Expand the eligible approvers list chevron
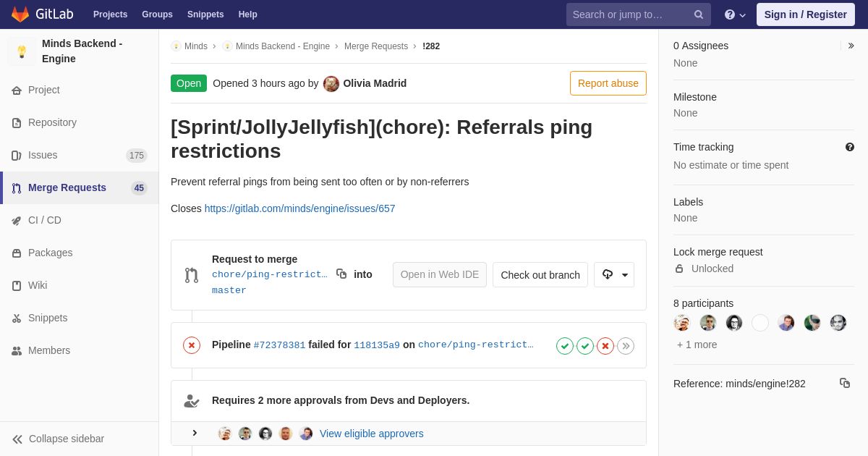Viewport: 868px width, 456px height. click(x=195, y=433)
